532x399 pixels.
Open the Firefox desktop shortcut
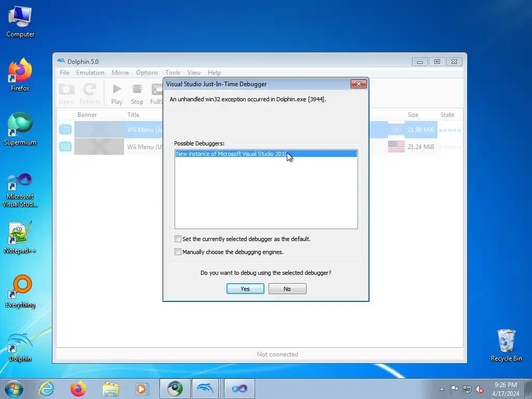pyautogui.click(x=20, y=75)
